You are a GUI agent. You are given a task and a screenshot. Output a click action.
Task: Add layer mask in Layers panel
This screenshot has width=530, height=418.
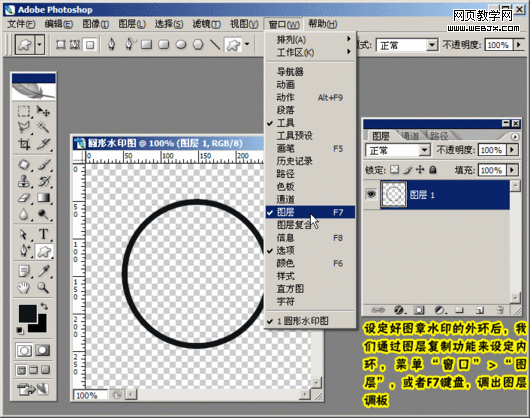[x=419, y=310]
